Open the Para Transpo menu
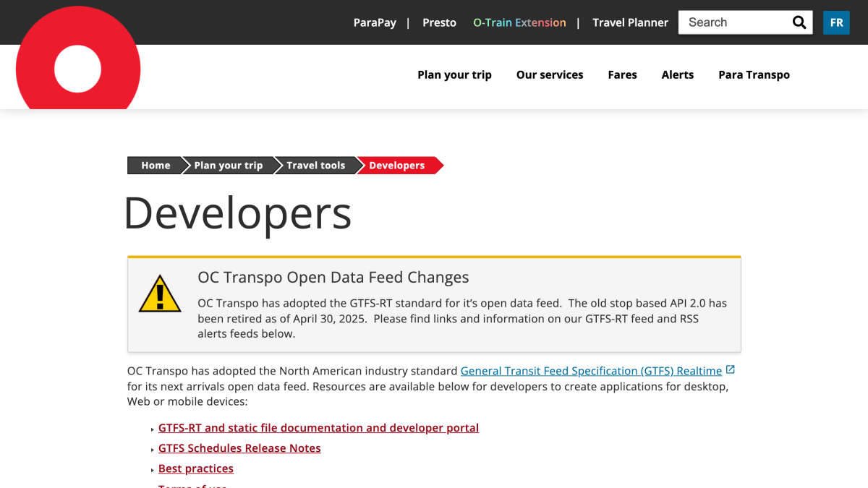The height and width of the screenshot is (488, 868). click(754, 74)
